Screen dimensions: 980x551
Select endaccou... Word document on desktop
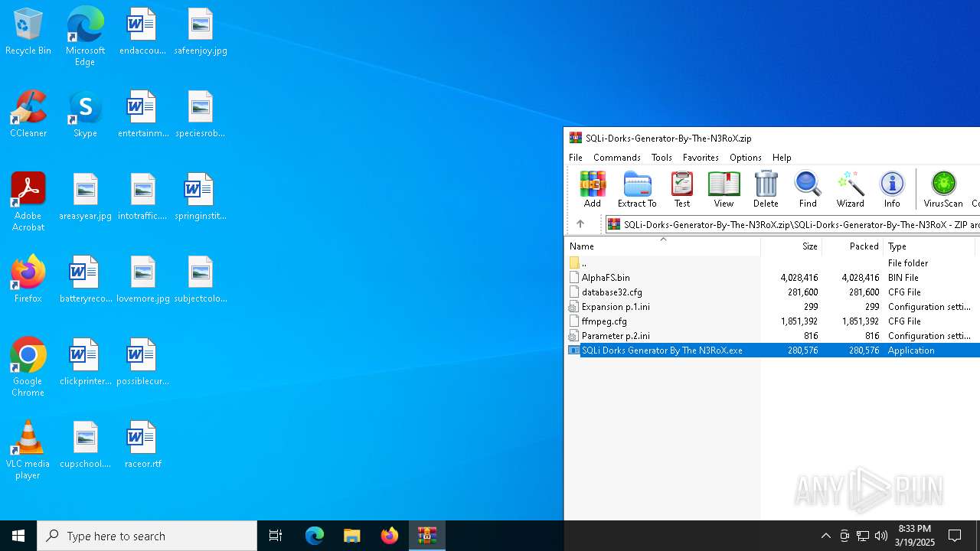coord(142,32)
